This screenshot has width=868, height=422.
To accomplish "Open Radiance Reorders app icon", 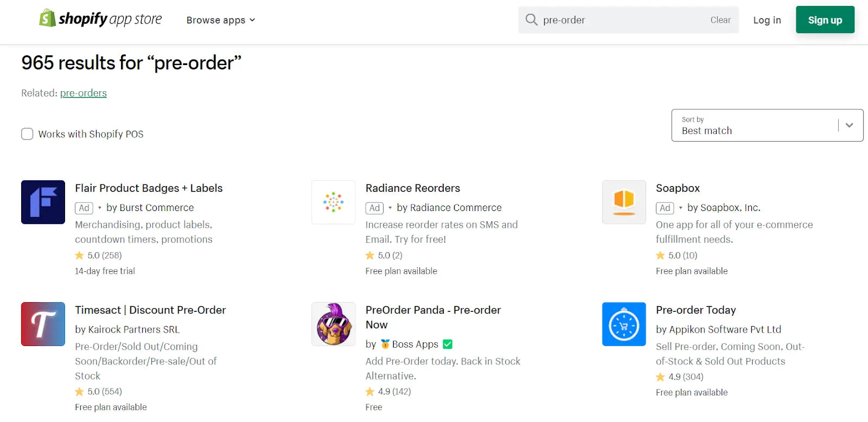I will tap(334, 202).
